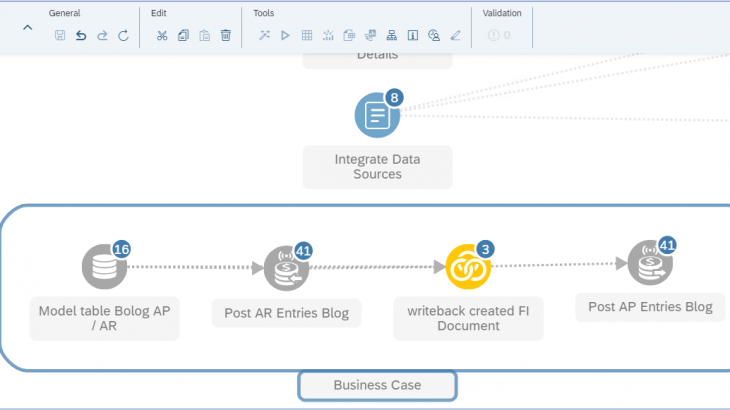Screen dimensions: 730x410
Task: Select the Integrate Data Sources node icon
Action: coord(377,115)
